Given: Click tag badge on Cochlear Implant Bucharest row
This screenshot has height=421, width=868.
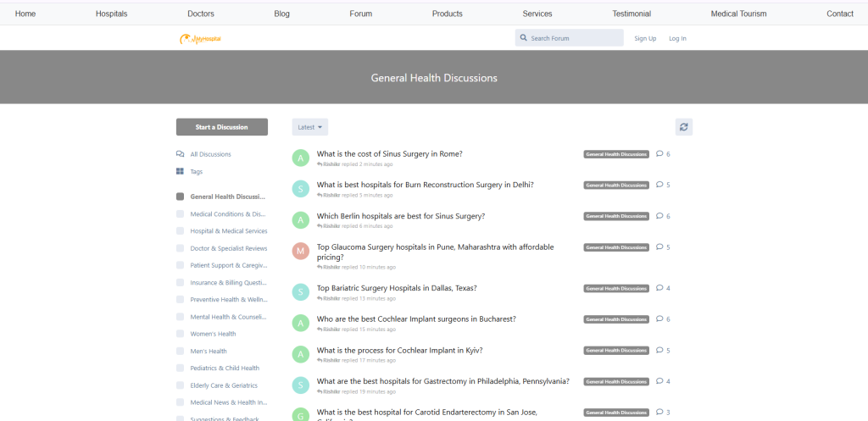Looking at the screenshot, I should tap(616, 319).
